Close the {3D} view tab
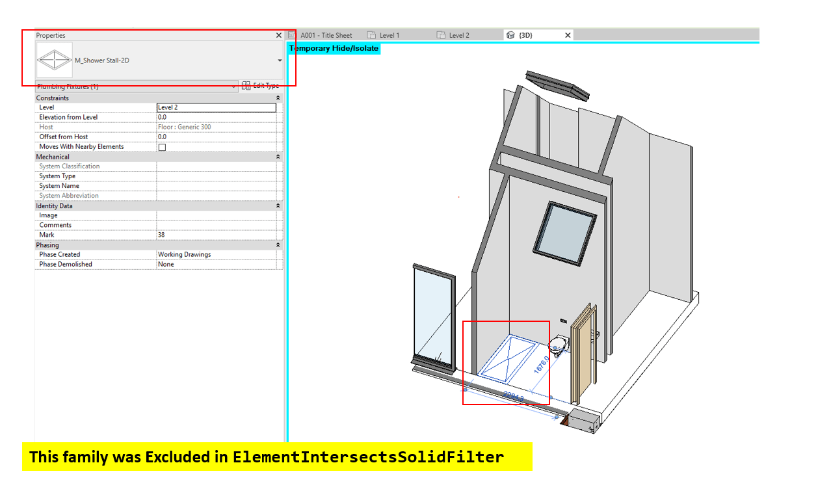This screenshot has height=504, width=818. [x=568, y=35]
